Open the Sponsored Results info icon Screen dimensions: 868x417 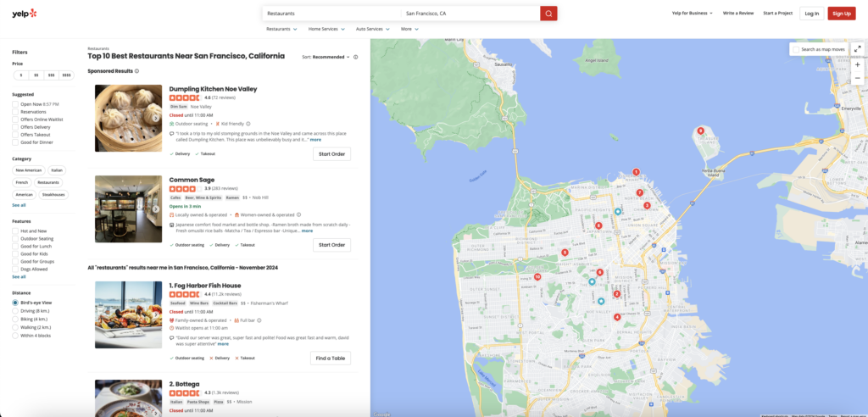point(136,71)
